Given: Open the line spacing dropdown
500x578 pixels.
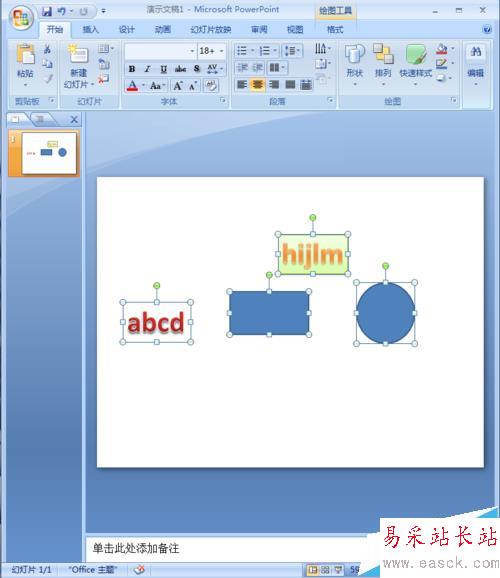Looking at the screenshot, I should coord(293,51).
